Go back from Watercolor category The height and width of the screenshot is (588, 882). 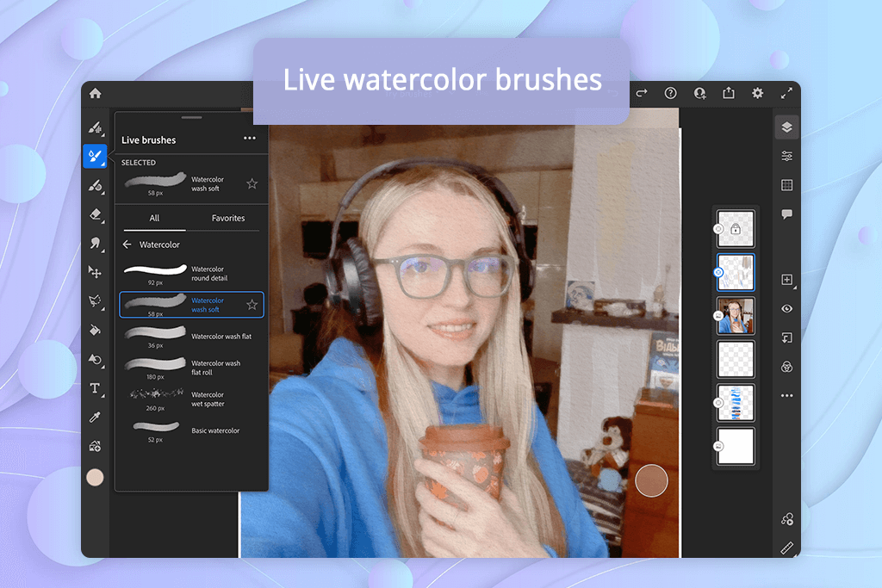pos(127,244)
